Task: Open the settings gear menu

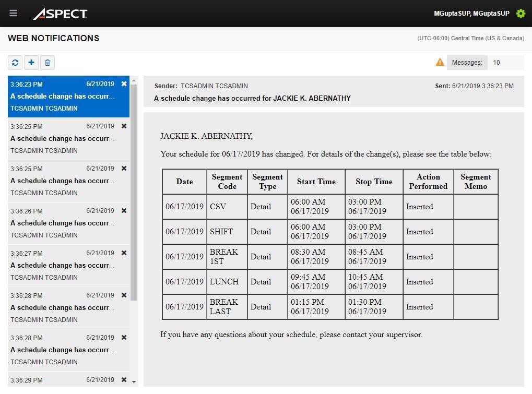Action: 520,14
